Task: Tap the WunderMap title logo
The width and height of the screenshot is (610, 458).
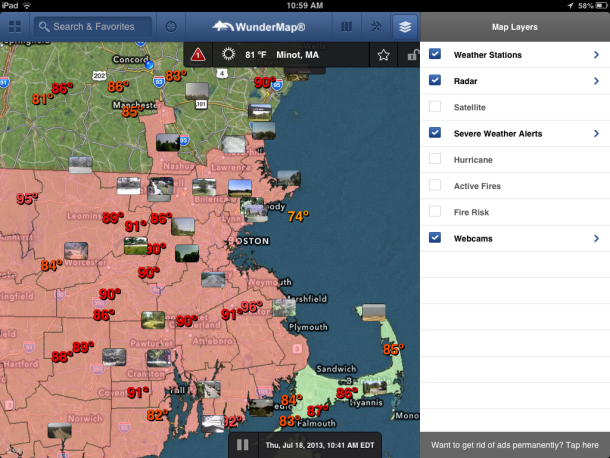Action: coord(259,27)
